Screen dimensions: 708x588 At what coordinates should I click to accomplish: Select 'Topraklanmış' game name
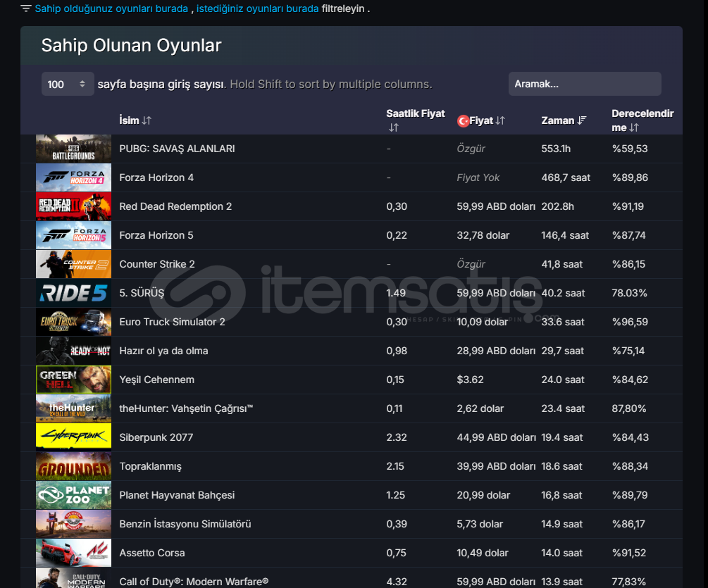click(x=150, y=466)
